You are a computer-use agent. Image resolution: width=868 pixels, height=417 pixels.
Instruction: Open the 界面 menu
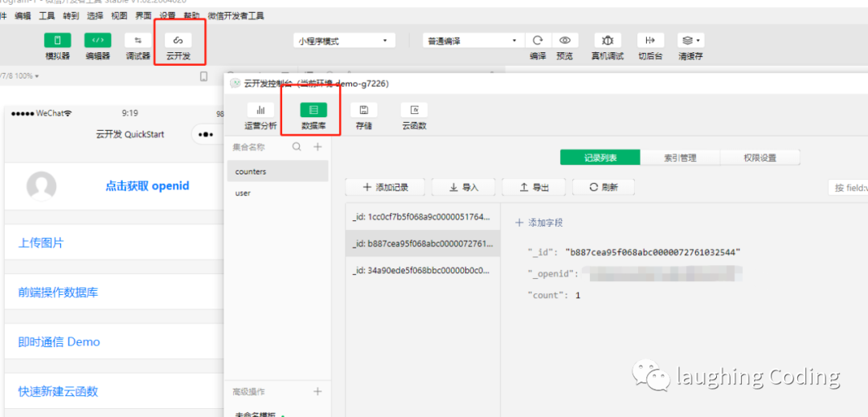pos(143,16)
